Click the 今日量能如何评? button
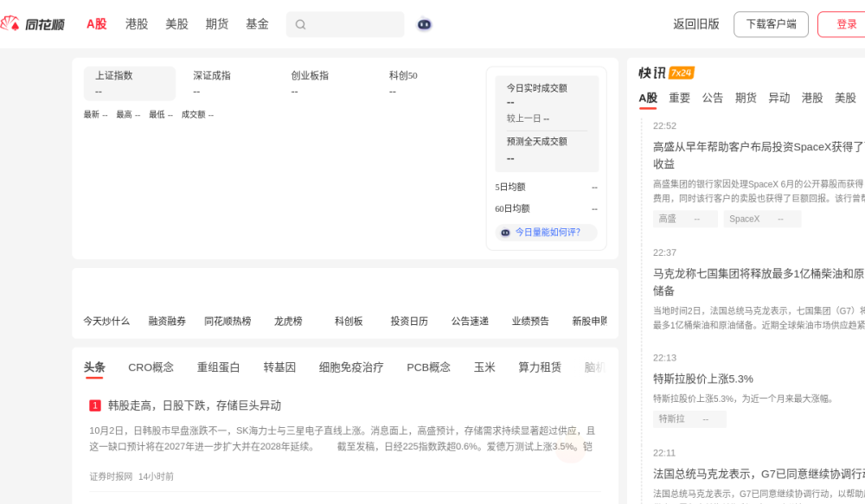Screen dimensions: 865x504 point(546,233)
